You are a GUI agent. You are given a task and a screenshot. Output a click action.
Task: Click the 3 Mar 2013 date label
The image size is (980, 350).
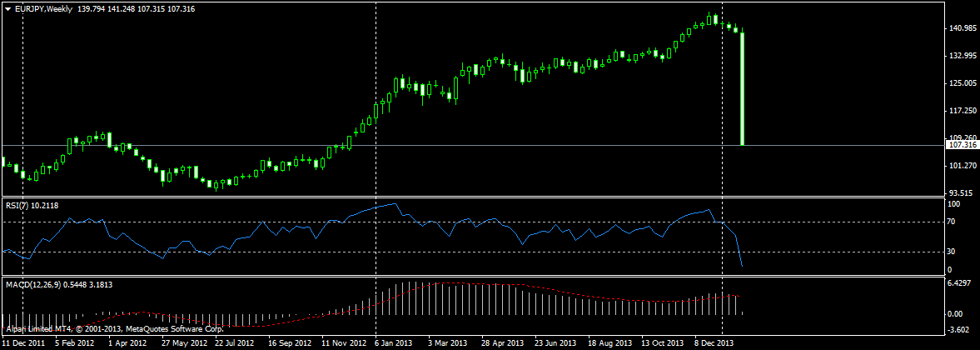point(448,343)
